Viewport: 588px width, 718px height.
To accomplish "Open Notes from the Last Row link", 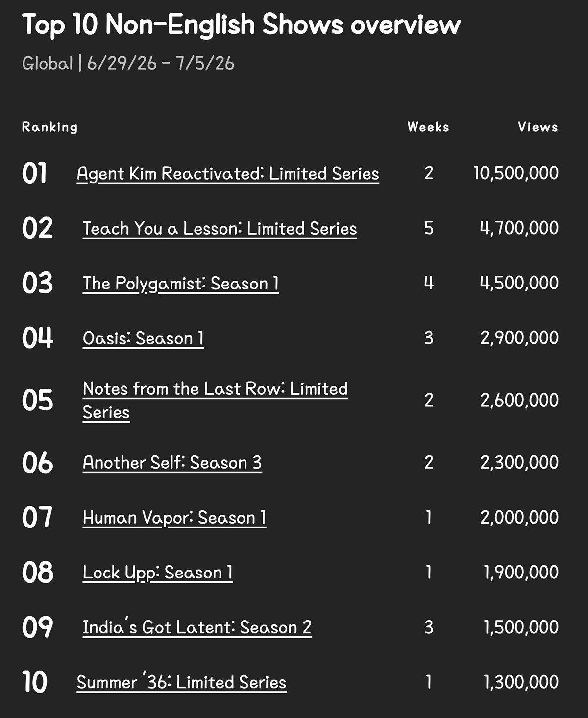I will point(215,400).
